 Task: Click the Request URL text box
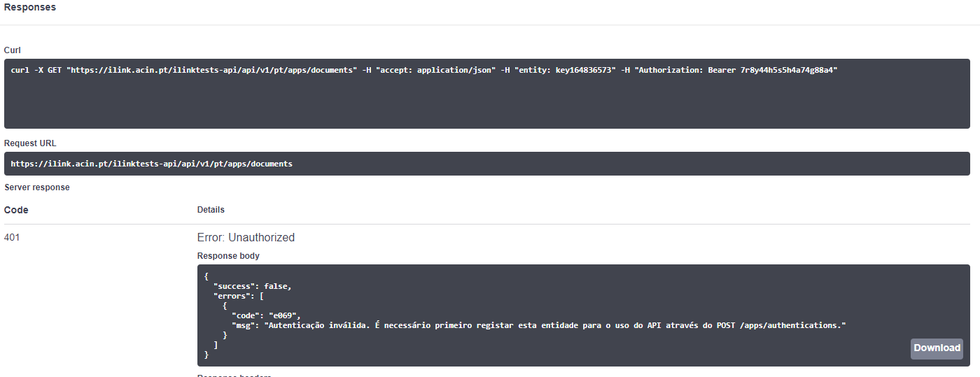[486, 164]
